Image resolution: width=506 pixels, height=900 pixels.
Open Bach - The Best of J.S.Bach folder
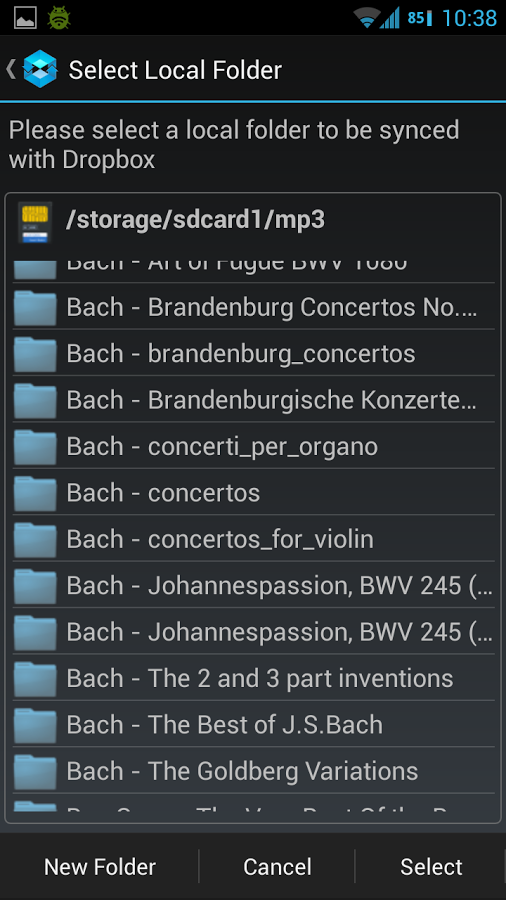tap(254, 725)
